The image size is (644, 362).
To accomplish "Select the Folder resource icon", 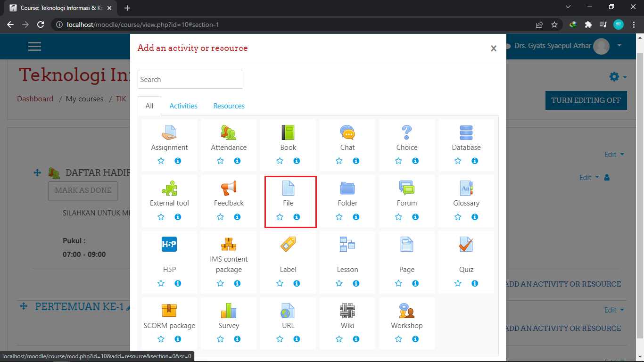I will (347, 188).
